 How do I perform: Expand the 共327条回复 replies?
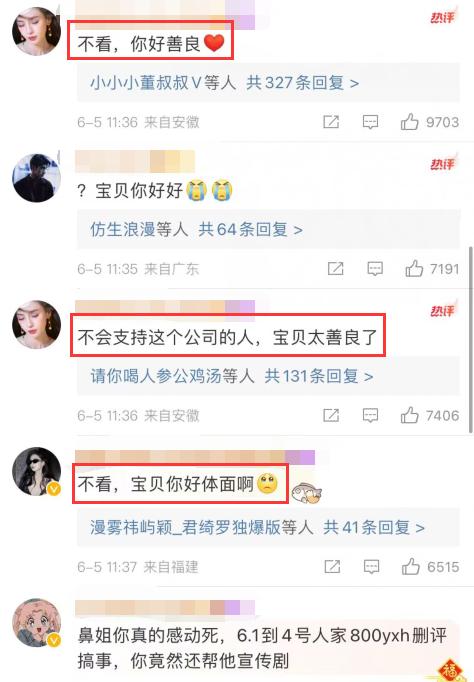point(303,83)
